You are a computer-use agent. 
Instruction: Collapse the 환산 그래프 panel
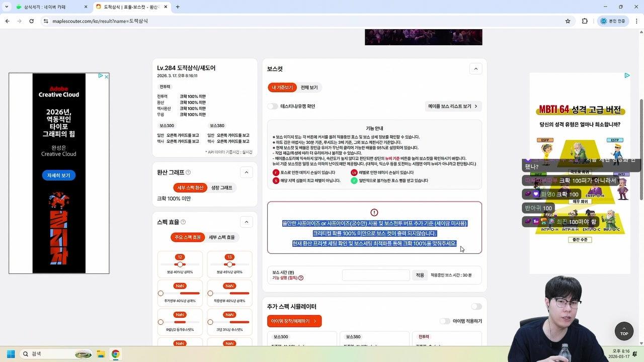pos(246,172)
